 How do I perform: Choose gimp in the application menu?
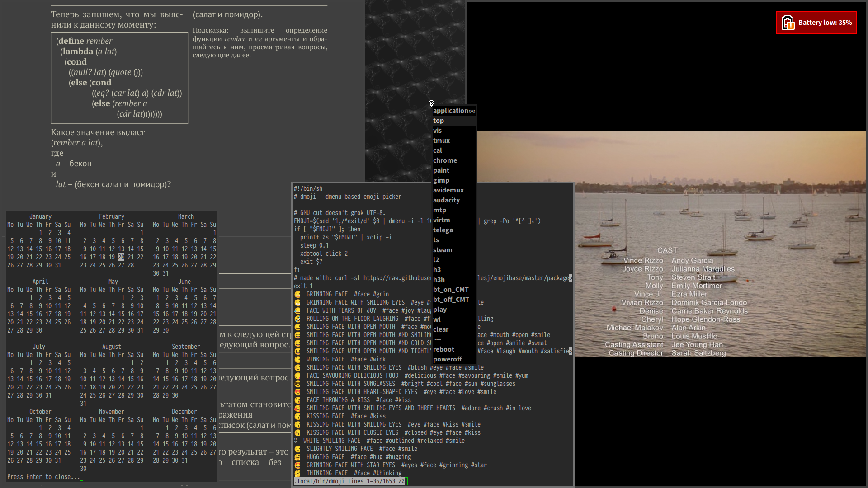(x=441, y=180)
